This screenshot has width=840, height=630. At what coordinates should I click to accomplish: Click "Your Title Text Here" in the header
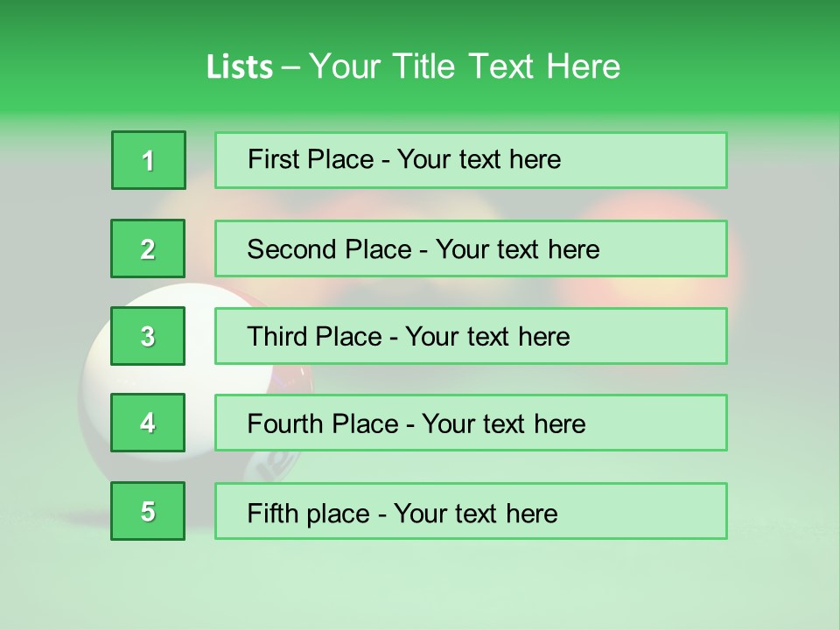(465, 66)
